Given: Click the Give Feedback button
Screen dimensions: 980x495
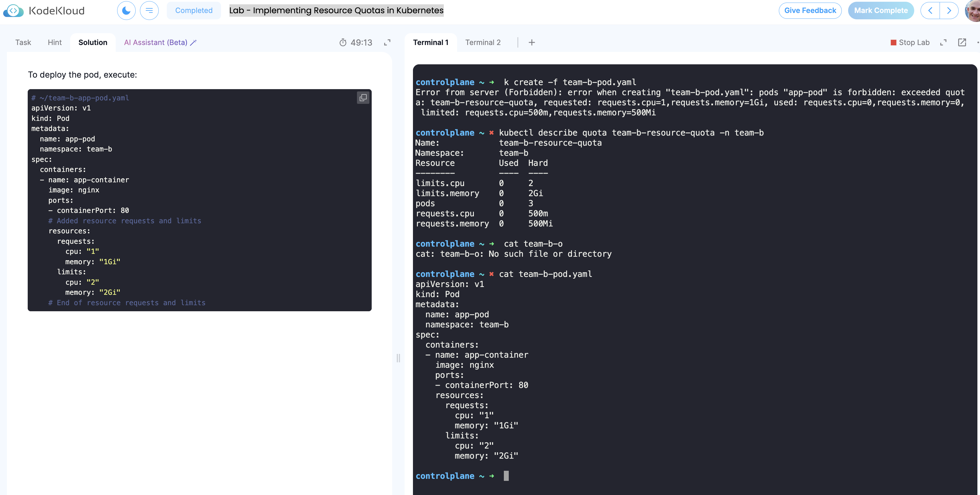Looking at the screenshot, I should (x=810, y=10).
